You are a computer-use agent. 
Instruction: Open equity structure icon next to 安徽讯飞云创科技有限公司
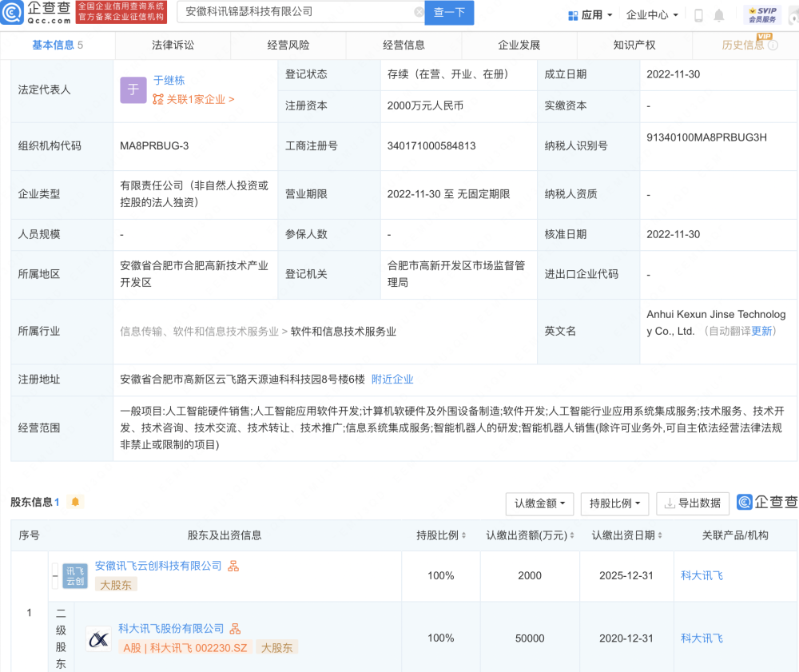click(x=233, y=566)
